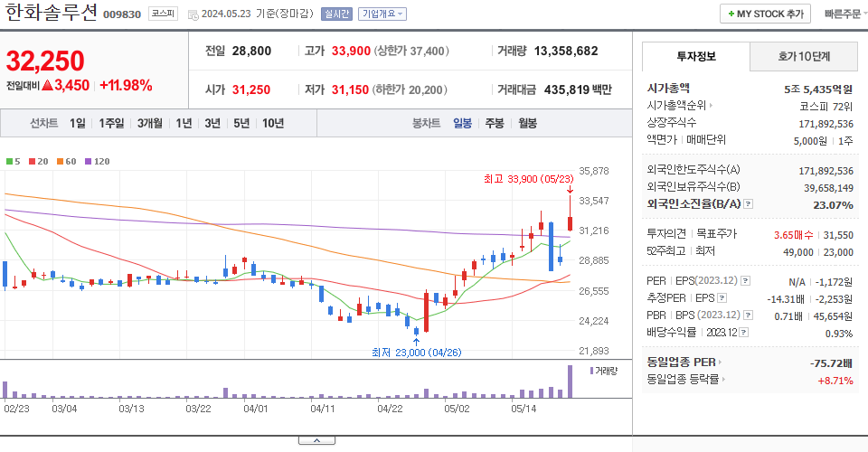Switch to the 투자정보 tab
This screenshot has width=868, height=452.
pyautogui.click(x=696, y=56)
